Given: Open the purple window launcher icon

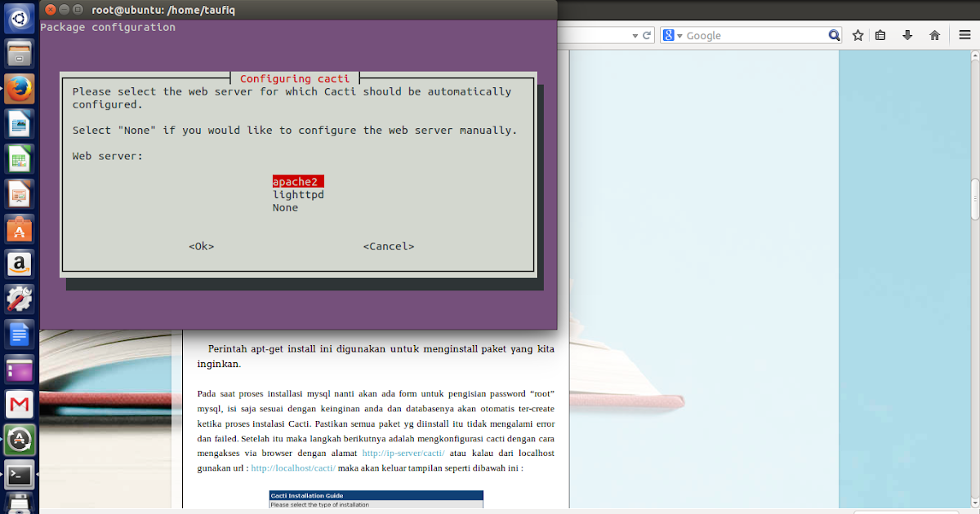Looking at the screenshot, I should point(19,370).
